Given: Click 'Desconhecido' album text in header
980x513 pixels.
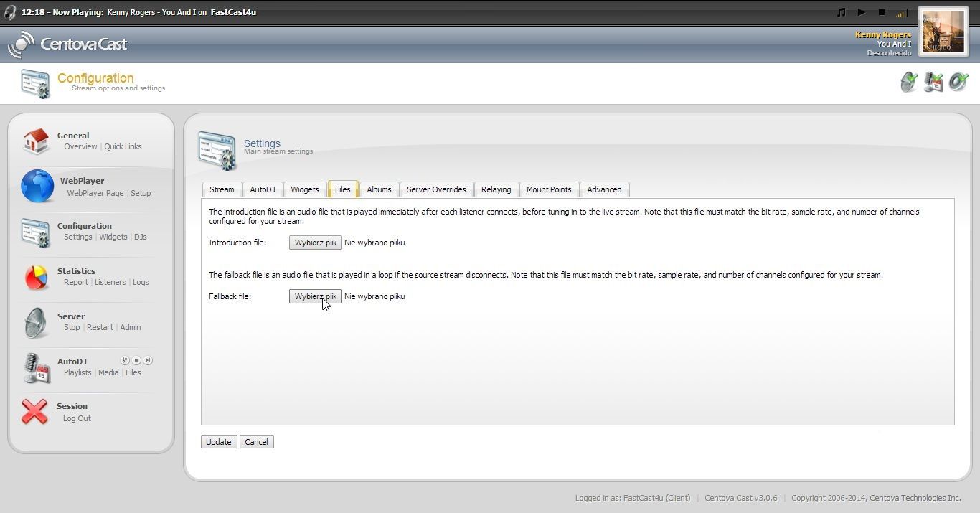Looking at the screenshot, I should click(x=889, y=53).
